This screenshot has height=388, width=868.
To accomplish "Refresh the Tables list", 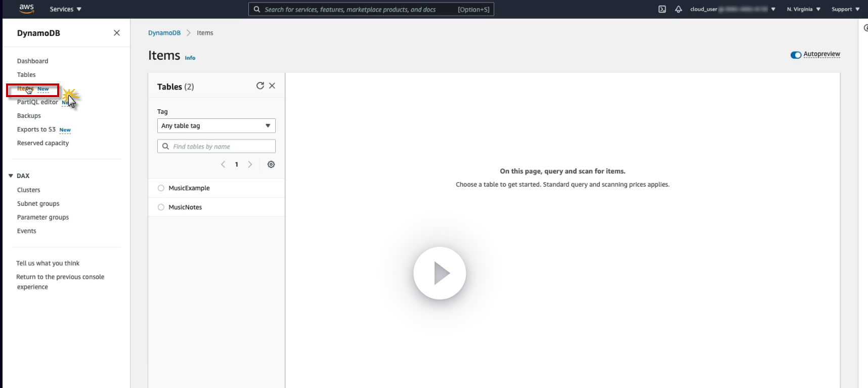I will [x=260, y=86].
